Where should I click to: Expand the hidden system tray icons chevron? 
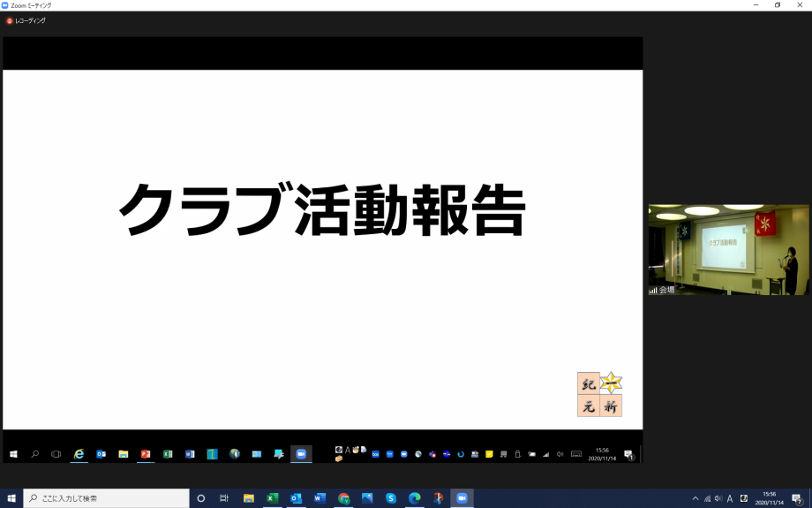point(695,498)
